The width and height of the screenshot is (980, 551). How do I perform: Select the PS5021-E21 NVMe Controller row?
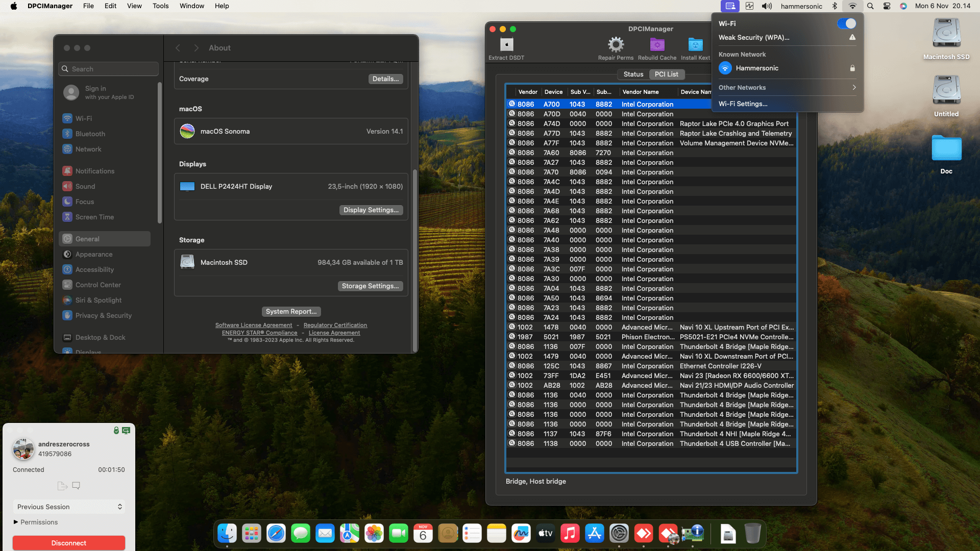point(651,337)
